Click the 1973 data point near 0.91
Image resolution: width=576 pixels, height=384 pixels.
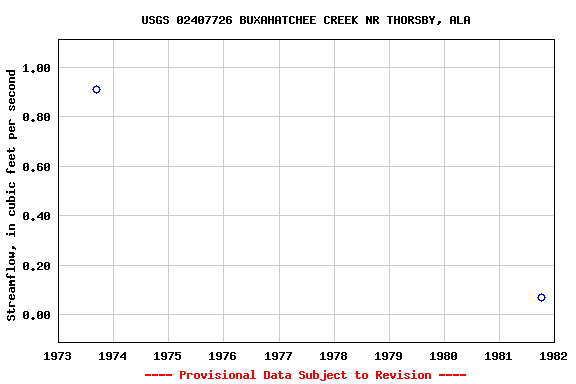[96, 90]
